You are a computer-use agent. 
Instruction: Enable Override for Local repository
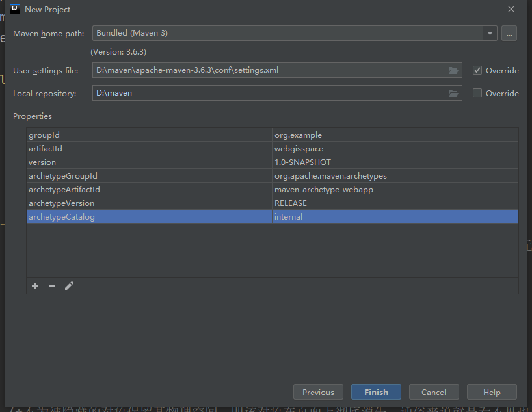(x=477, y=93)
